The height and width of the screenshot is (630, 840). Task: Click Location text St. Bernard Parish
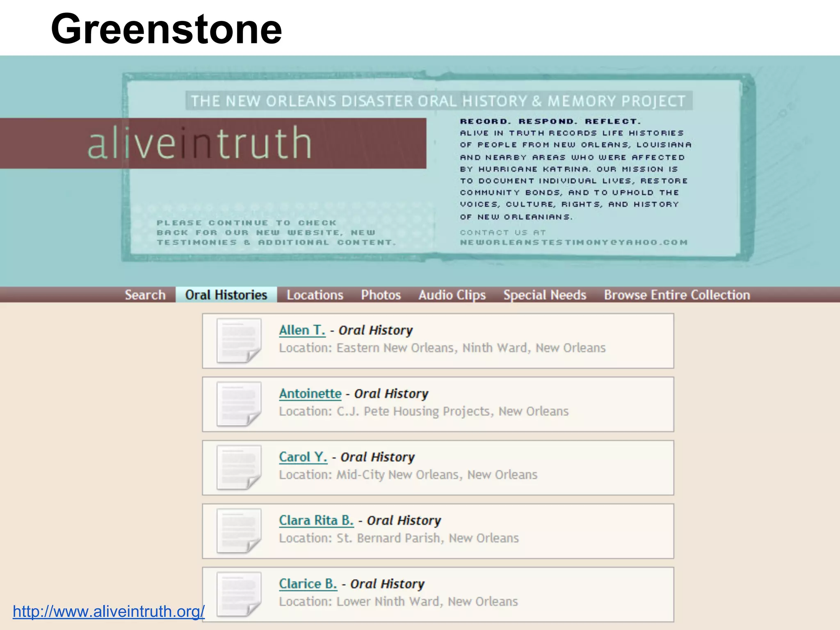(399, 538)
